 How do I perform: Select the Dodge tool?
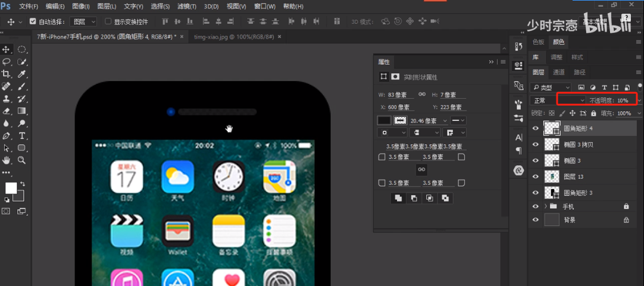pyautogui.click(x=22, y=123)
